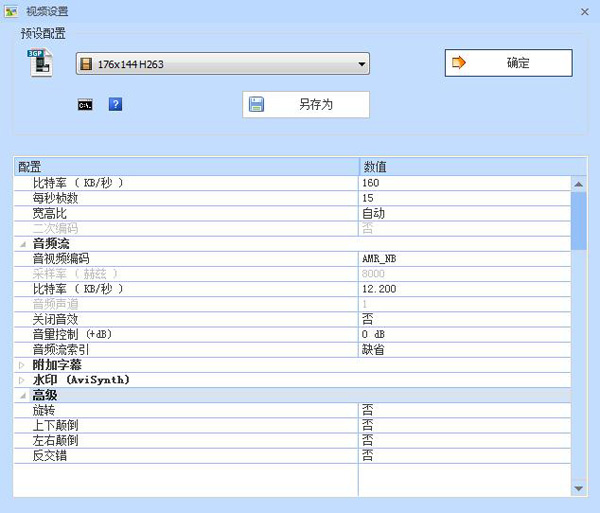Click the 音量控制 (+dB) row label
600x513 pixels.
click(72, 335)
